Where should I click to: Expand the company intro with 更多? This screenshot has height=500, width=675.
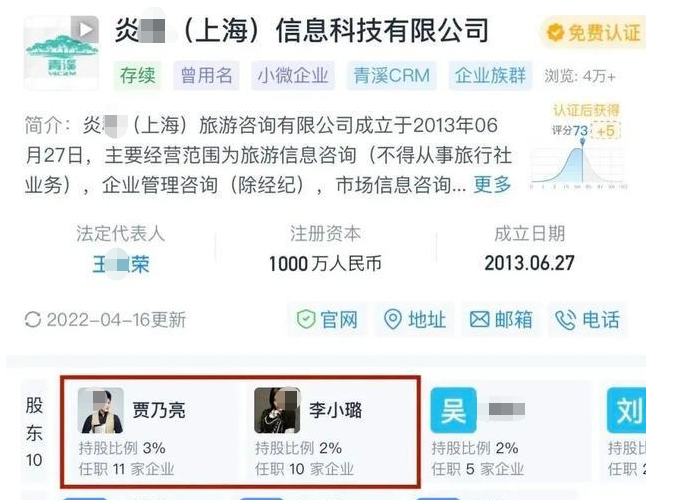[492, 185]
